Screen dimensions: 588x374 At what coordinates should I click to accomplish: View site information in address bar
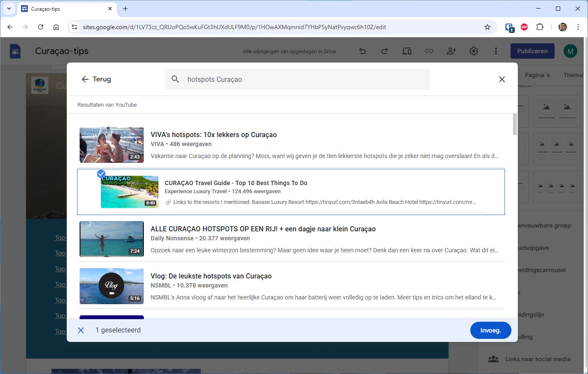74,27
